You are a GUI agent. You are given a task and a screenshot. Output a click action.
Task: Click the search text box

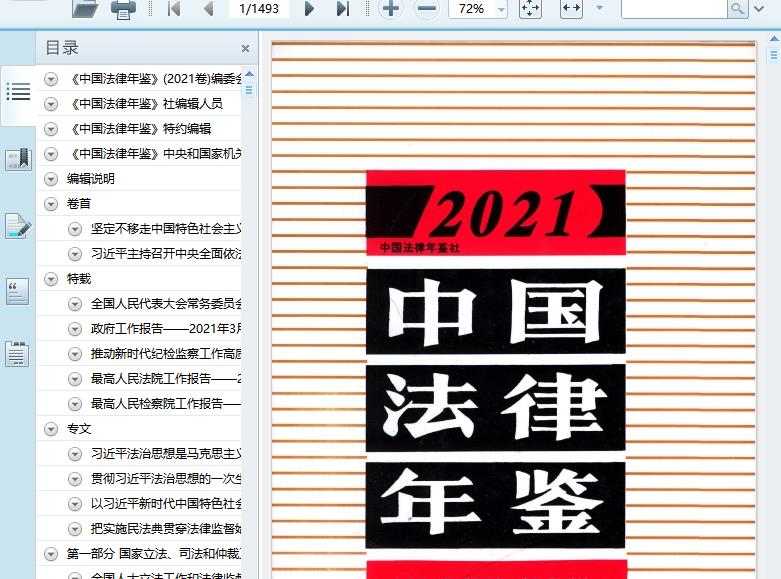pos(674,8)
